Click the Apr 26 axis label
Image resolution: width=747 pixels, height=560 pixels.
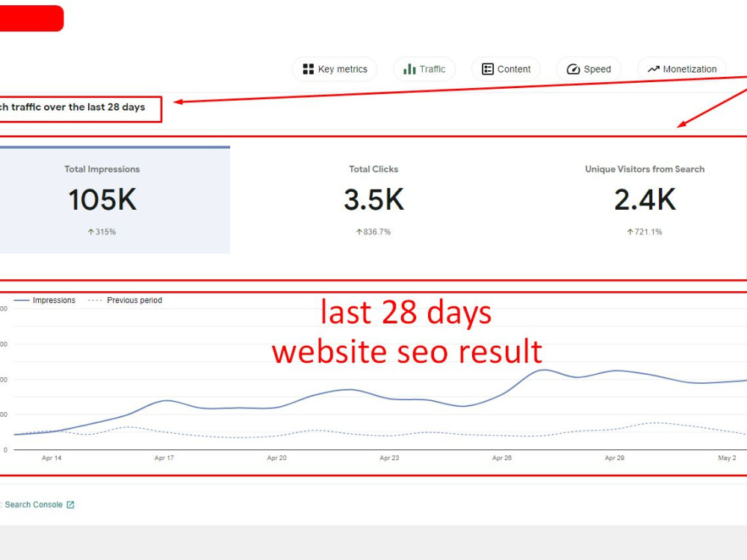coord(502,458)
